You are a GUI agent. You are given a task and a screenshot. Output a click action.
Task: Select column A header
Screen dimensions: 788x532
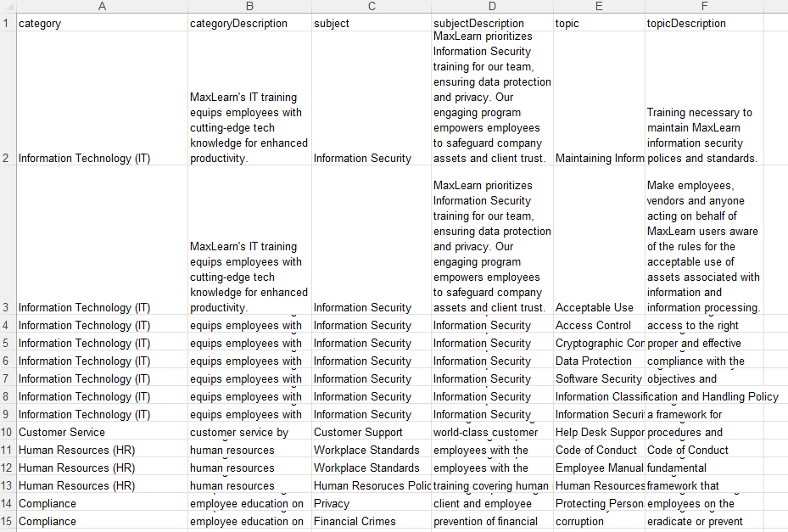(x=102, y=6)
